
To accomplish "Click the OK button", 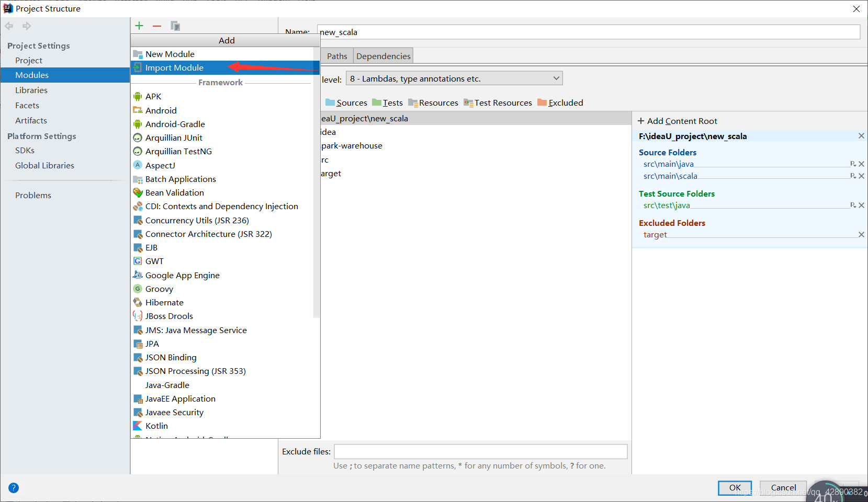I will pyautogui.click(x=735, y=487).
